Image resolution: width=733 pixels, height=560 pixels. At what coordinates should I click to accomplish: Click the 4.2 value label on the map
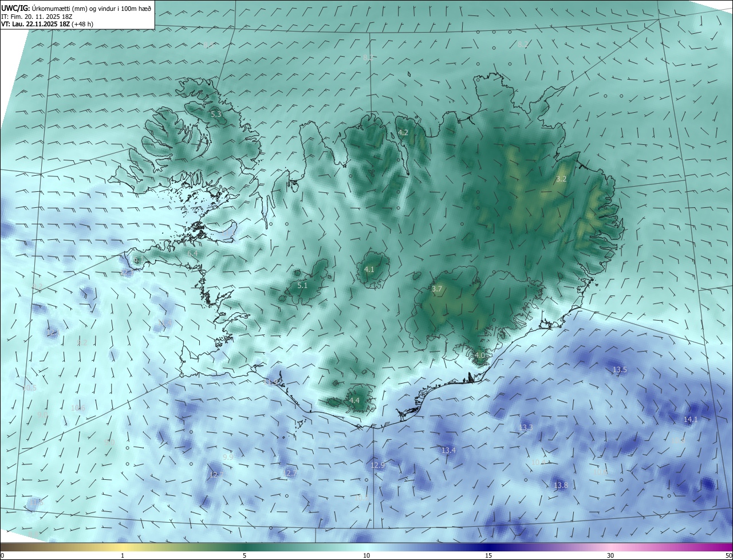pos(403,132)
